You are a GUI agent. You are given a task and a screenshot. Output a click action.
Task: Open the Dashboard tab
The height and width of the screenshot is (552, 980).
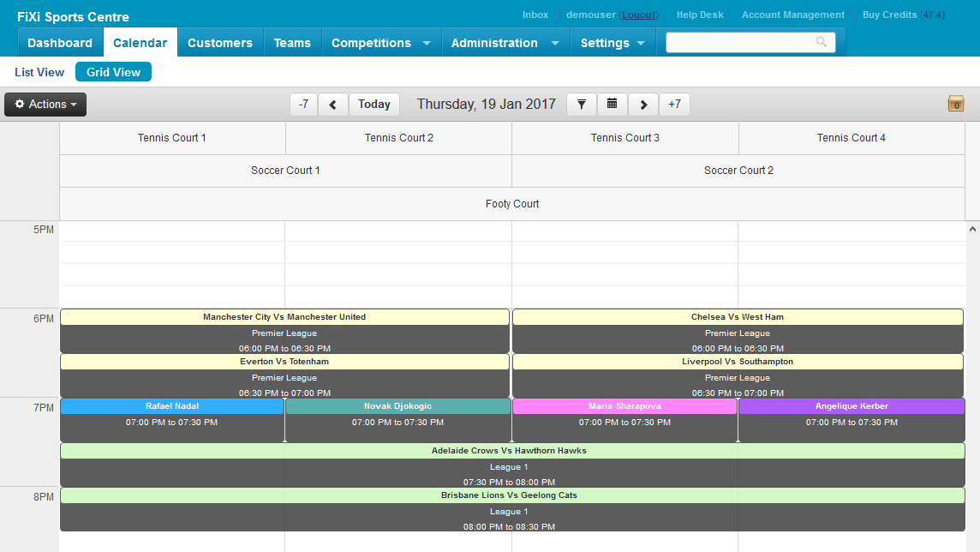pos(60,43)
